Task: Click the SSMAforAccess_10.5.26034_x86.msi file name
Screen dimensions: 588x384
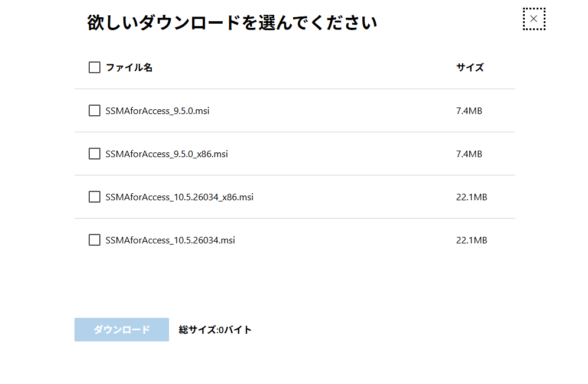Action: click(x=179, y=197)
